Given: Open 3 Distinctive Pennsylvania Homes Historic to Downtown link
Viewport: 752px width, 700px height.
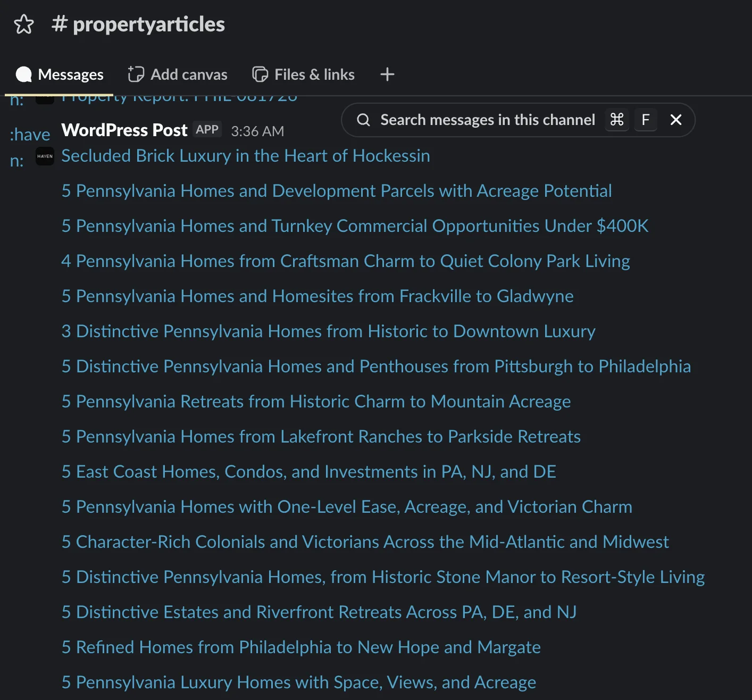Looking at the screenshot, I should pyautogui.click(x=328, y=331).
